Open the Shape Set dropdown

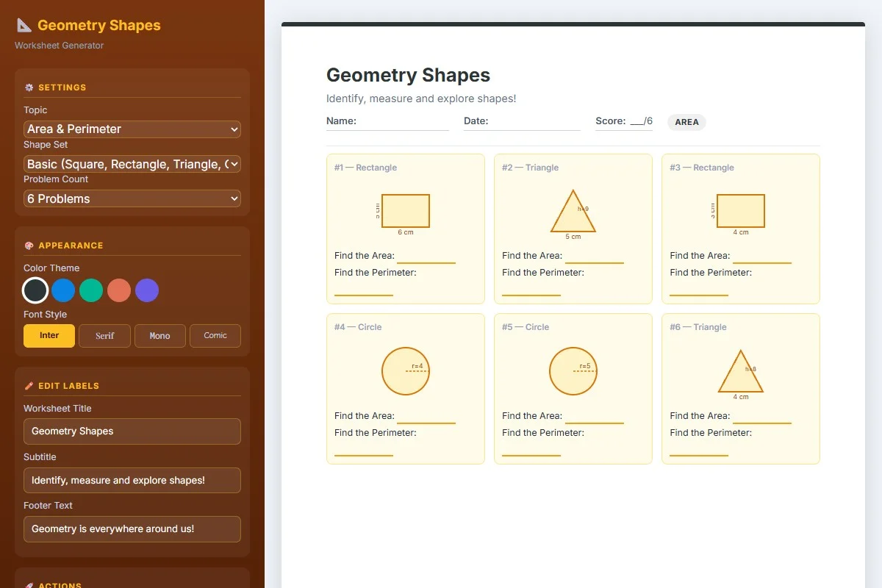tap(132, 164)
